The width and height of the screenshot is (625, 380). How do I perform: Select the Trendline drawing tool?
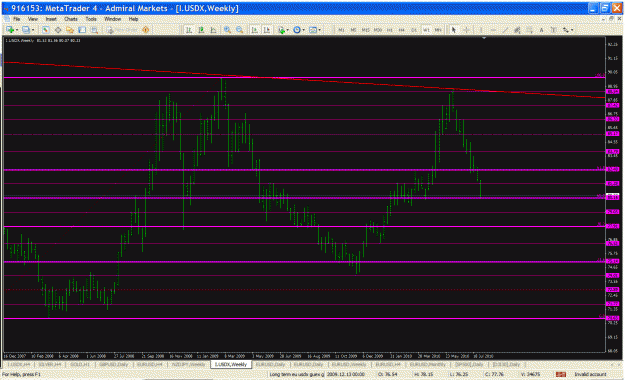coord(505,30)
